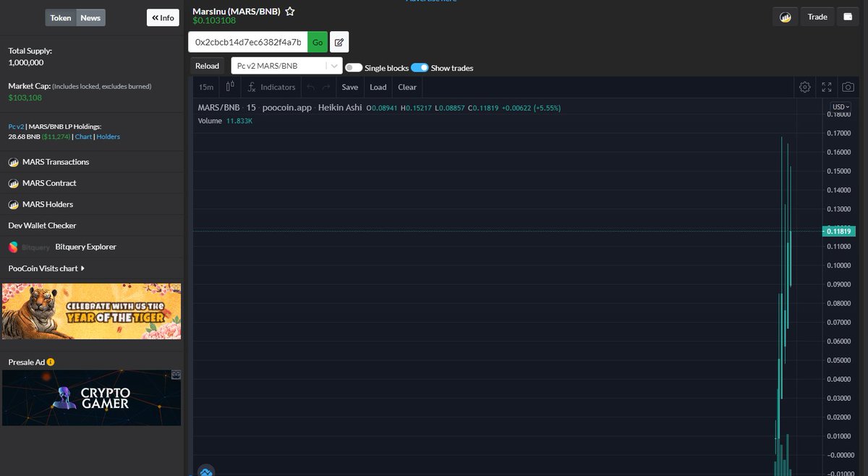The image size is (868, 476).
Task: Open the edit icon next to Go
Action: [x=339, y=42]
